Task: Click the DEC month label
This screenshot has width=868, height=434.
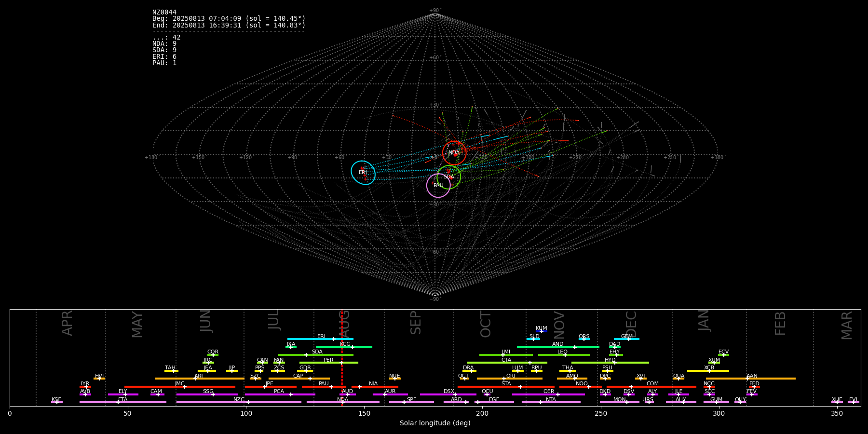Action: [631, 324]
